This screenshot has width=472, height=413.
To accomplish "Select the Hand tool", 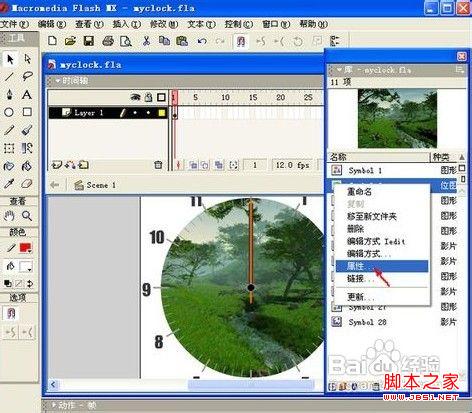I will pos(9,216).
